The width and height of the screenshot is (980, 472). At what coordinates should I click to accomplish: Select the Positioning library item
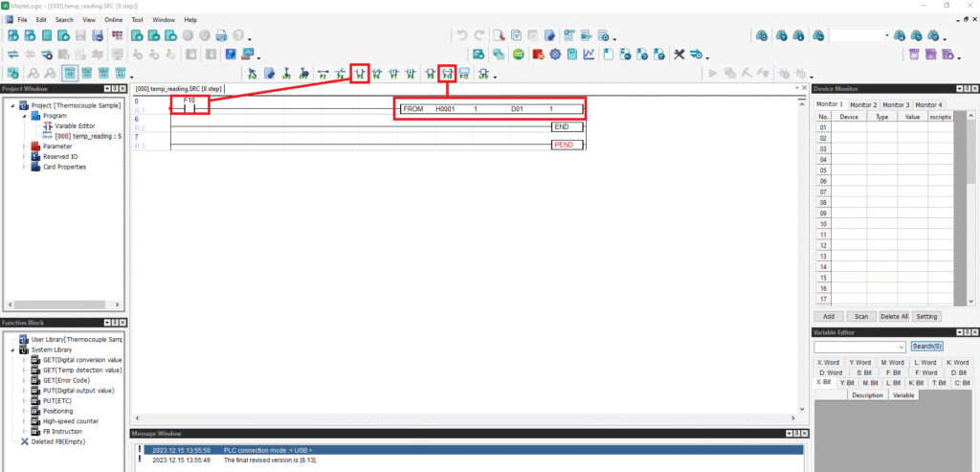(57, 412)
